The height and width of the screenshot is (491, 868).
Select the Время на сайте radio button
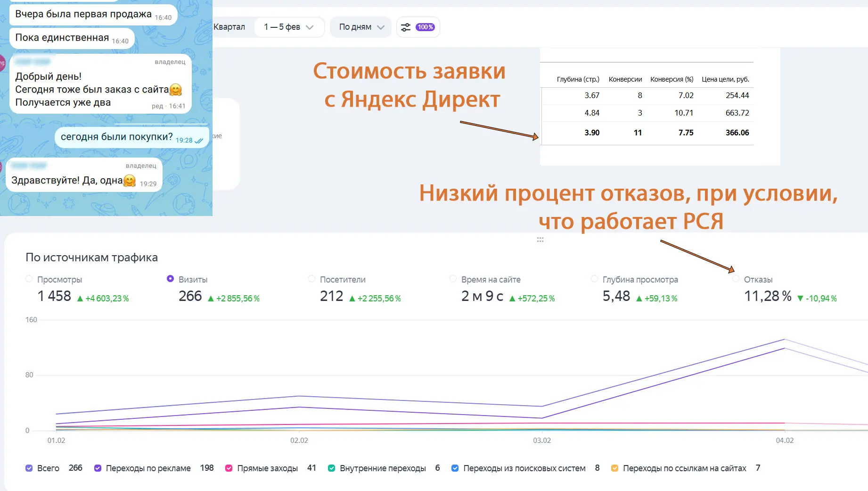[453, 279]
